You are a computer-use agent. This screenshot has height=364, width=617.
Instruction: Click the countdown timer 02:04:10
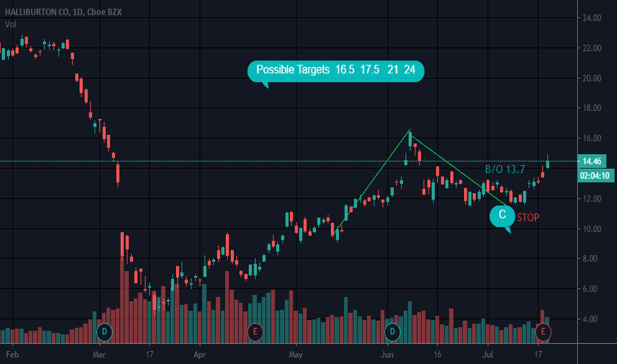594,175
